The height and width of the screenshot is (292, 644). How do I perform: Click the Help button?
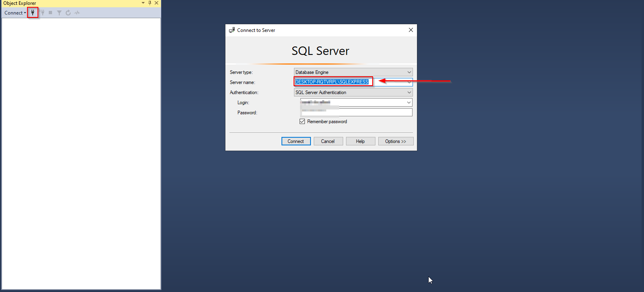coord(361,141)
